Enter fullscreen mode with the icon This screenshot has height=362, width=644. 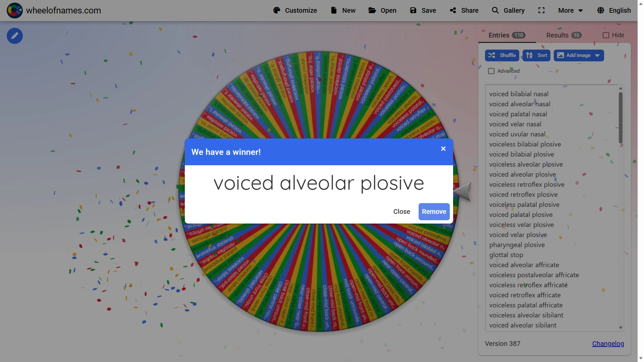tap(541, 10)
